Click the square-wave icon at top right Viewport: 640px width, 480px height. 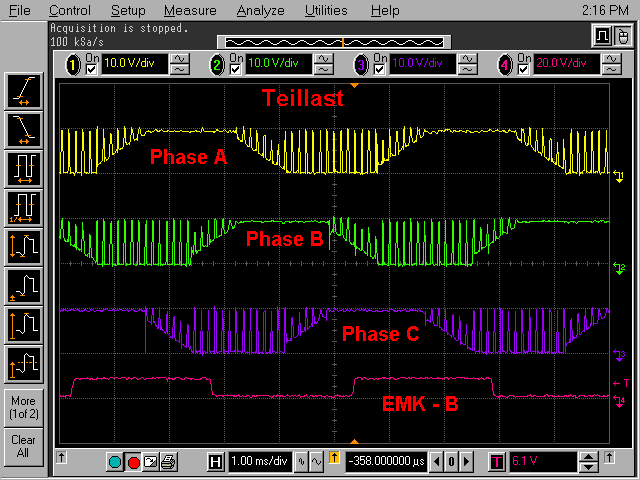coord(602,36)
